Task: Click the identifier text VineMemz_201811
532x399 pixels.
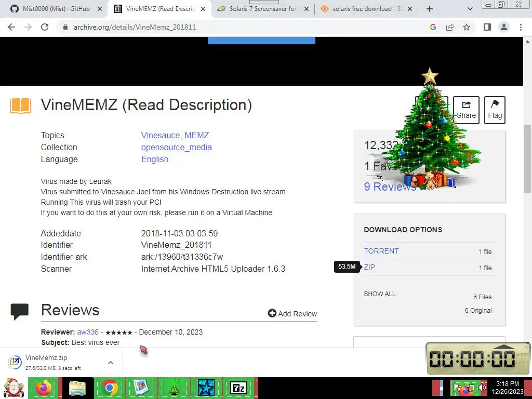Action: pyautogui.click(x=177, y=245)
